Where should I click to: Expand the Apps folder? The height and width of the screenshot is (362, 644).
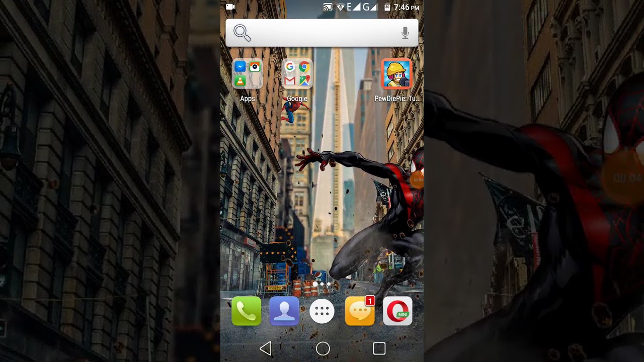coord(247,74)
